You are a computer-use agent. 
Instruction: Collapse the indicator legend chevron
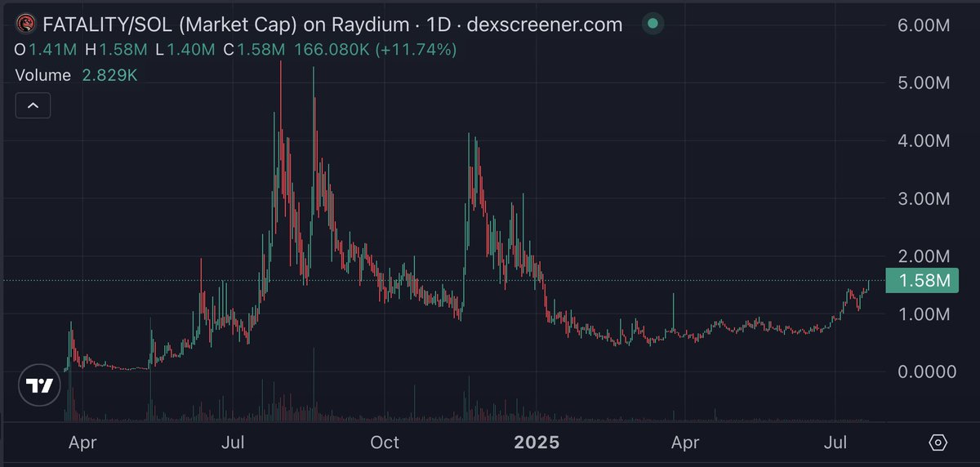[x=33, y=106]
